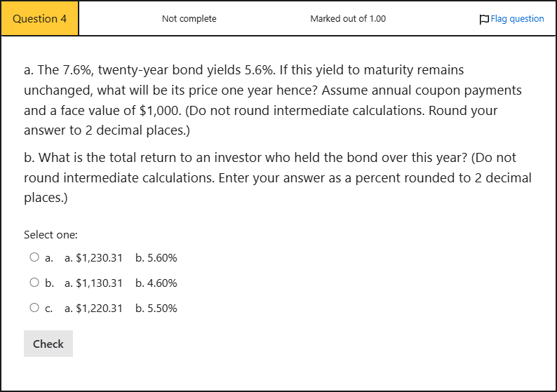This screenshot has height=392, width=557.
Task: Click the 'c.' letter label beside last radio
Action: pos(48,309)
